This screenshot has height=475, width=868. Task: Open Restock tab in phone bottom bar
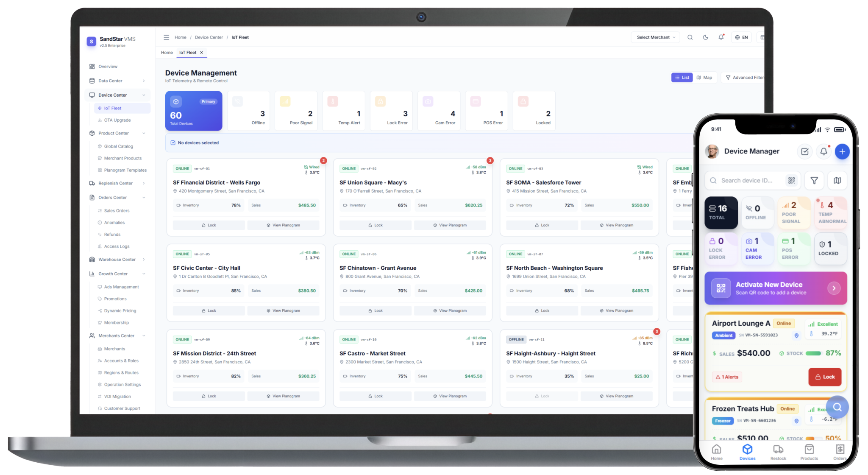coord(778,452)
